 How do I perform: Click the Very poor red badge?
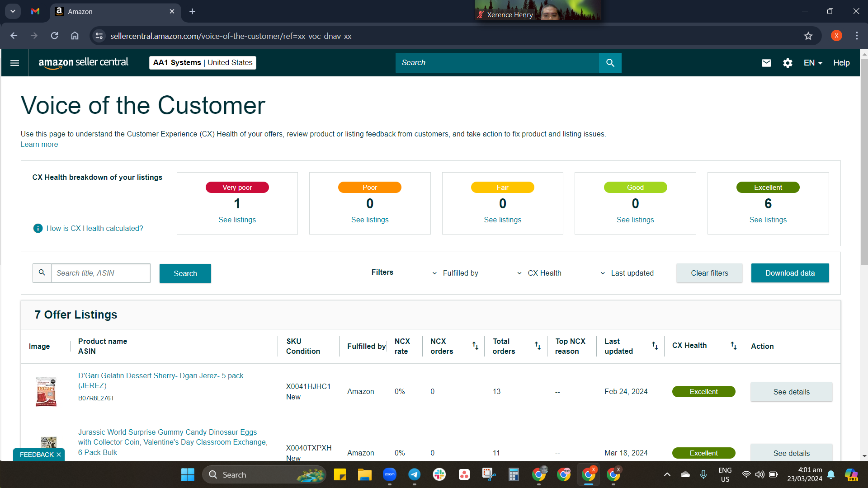(x=237, y=188)
